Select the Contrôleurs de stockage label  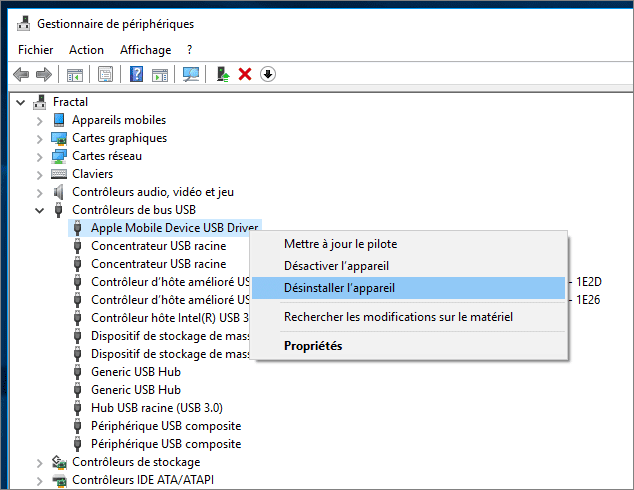[x=136, y=462]
